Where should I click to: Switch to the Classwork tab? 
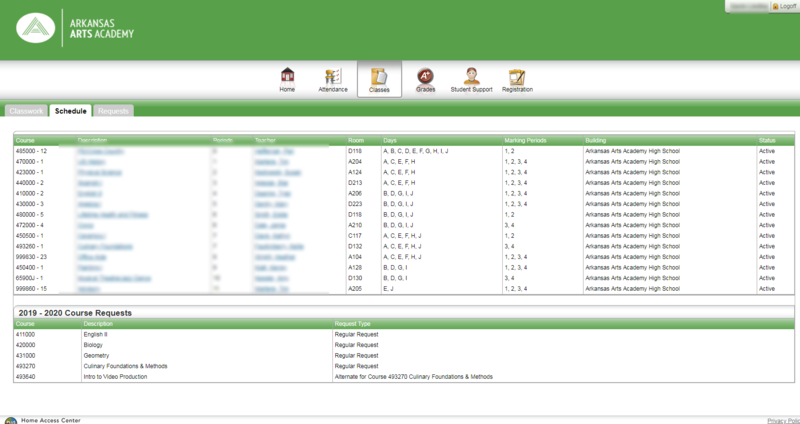(x=27, y=111)
